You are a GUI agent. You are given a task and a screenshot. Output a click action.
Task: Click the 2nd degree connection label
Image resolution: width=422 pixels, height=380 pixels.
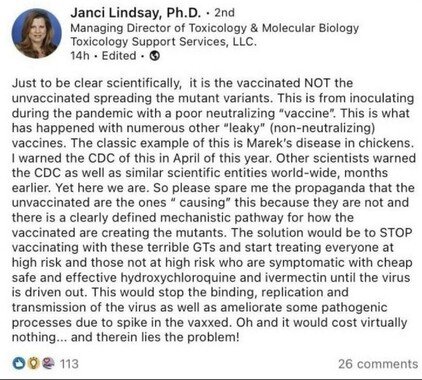coord(225,13)
